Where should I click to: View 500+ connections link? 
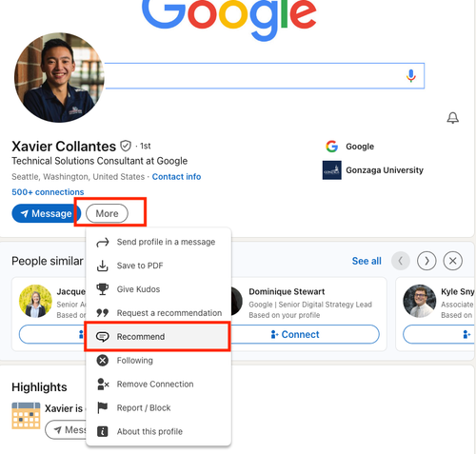[x=48, y=192]
